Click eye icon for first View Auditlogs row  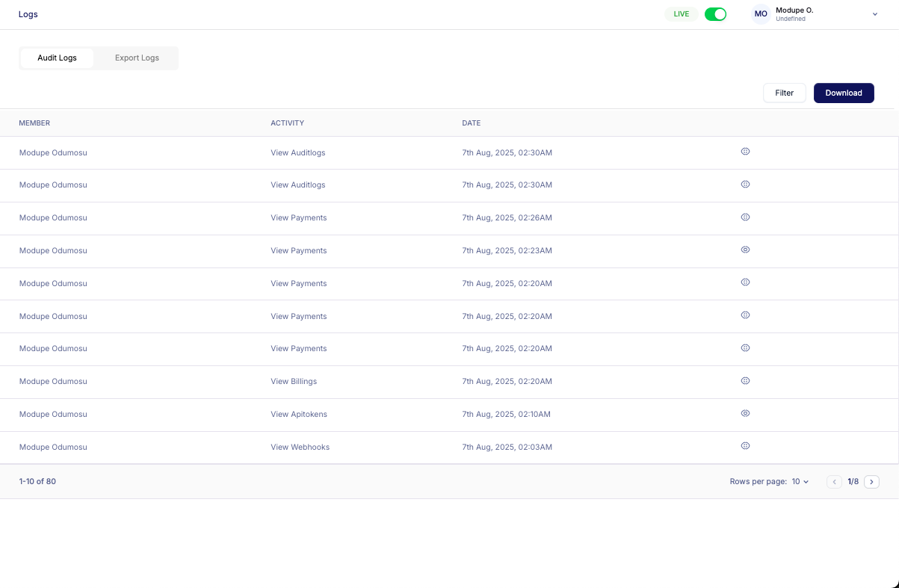coord(745,152)
